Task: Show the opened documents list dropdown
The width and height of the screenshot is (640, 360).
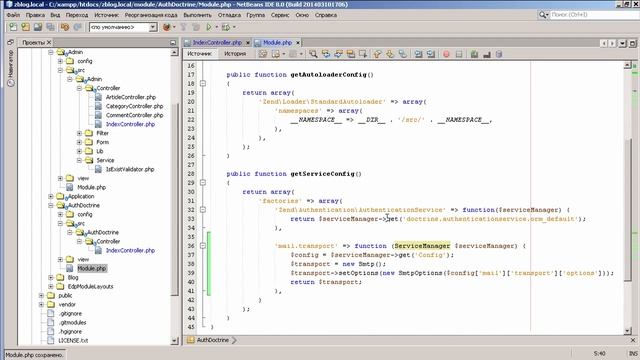Action: click(622, 43)
